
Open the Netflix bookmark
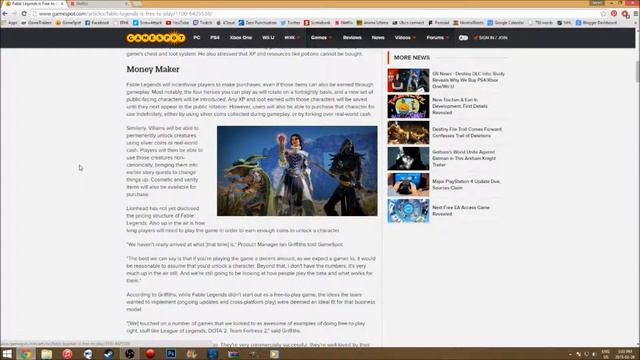click(344, 23)
